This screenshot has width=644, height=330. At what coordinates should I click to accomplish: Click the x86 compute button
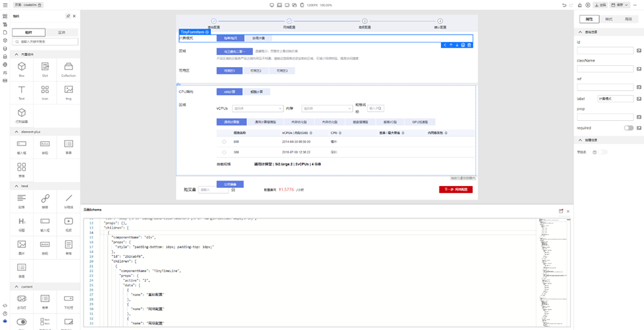point(230,92)
